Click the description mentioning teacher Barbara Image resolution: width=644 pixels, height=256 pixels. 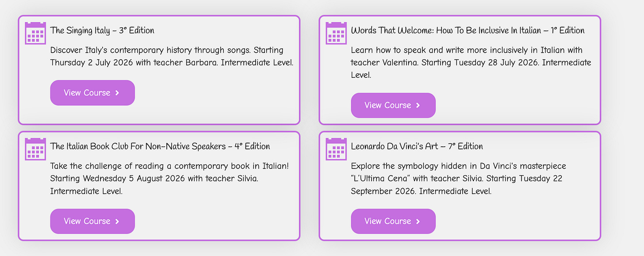point(172,56)
